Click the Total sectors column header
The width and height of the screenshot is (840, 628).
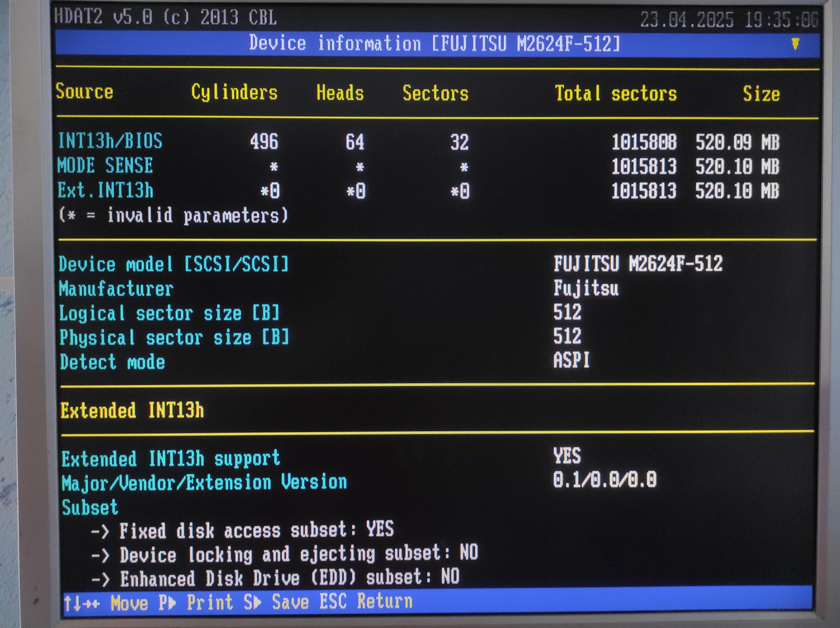[x=615, y=94]
